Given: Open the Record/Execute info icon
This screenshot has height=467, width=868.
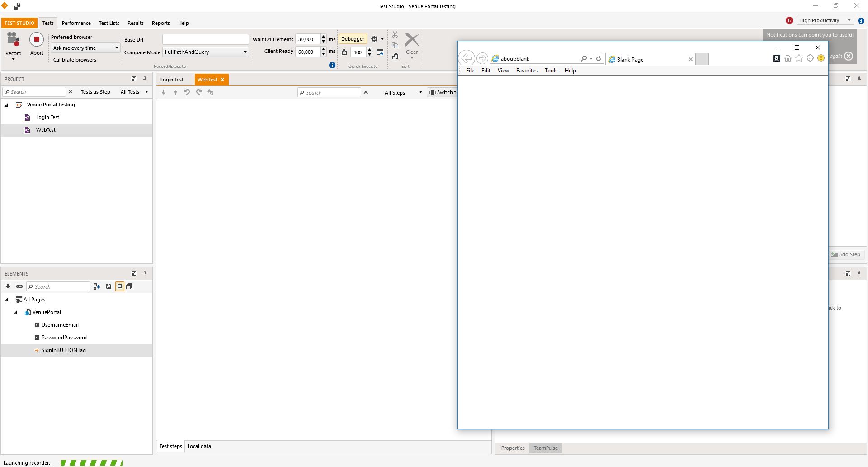Looking at the screenshot, I should (x=332, y=65).
